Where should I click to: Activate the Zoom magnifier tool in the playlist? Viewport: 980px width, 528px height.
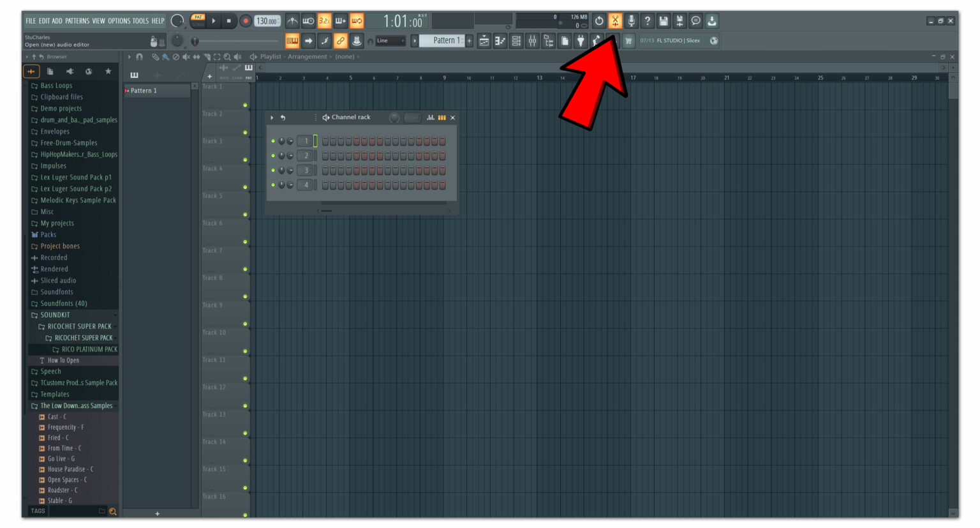point(226,57)
